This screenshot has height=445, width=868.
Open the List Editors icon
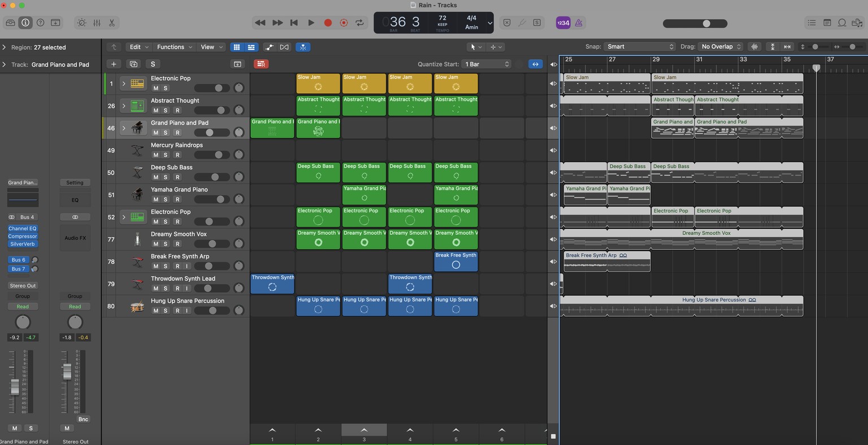811,23
